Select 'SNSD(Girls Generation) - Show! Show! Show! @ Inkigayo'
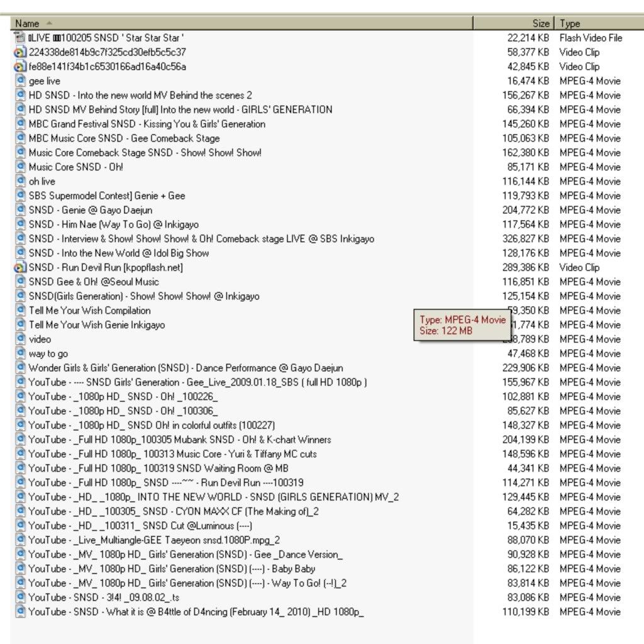Viewport: 644px width, 644px height. tap(144, 296)
